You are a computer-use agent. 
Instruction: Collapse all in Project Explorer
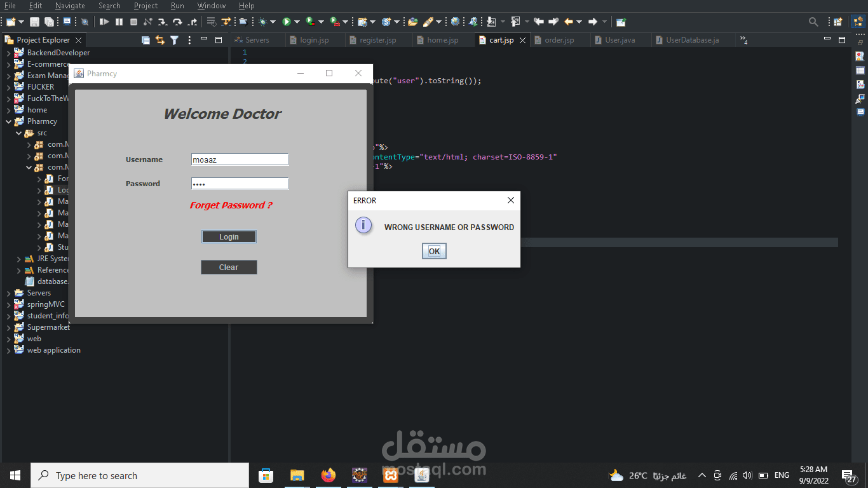(x=146, y=40)
